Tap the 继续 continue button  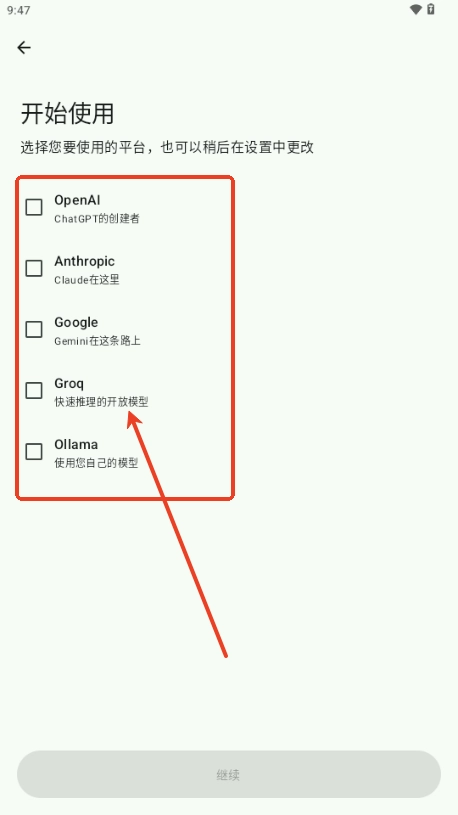(x=229, y=774)
